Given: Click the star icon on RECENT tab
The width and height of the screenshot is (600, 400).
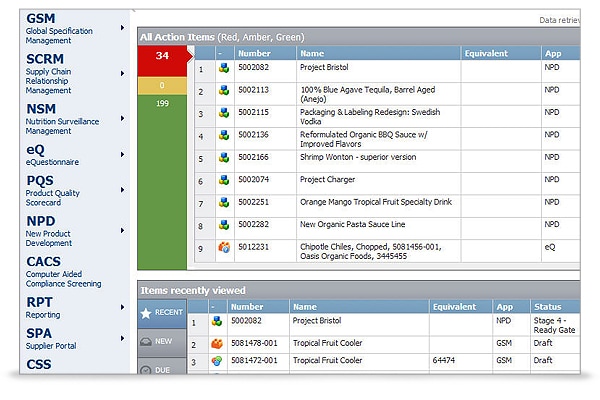Looking at the screenshot, I should pos(145,313).
